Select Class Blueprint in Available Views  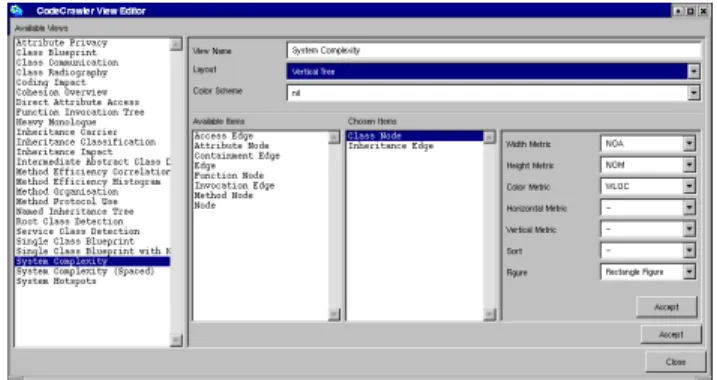56,53
